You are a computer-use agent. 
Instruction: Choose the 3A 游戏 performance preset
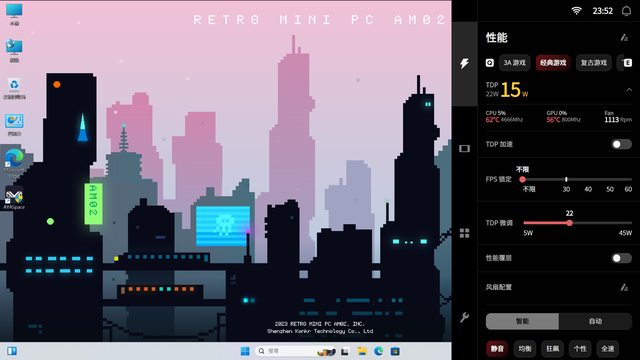point(514,63)
